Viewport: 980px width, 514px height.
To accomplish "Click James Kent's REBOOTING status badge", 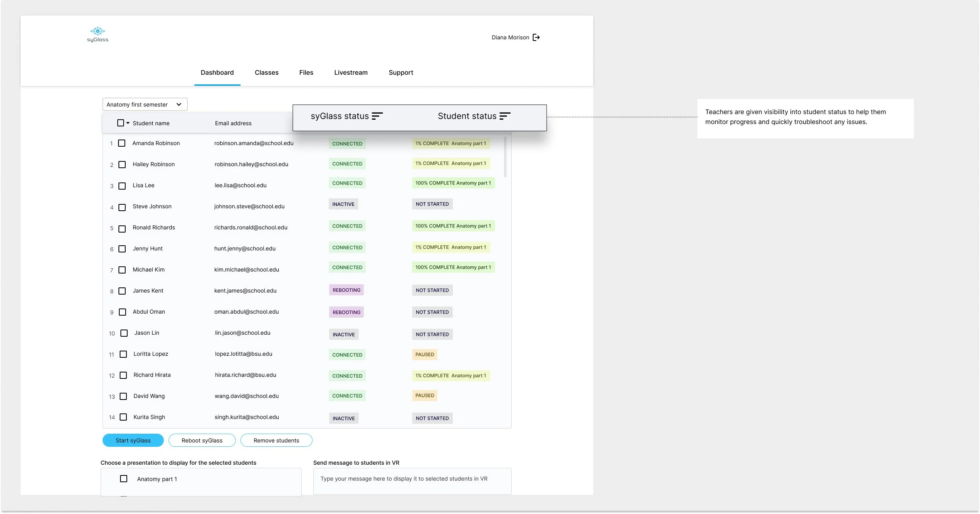I will coord(346,290).
